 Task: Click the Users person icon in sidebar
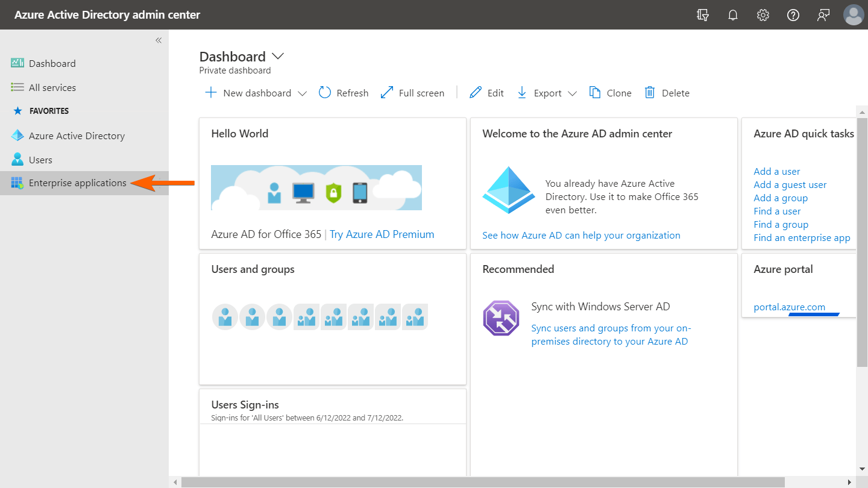[x=17, y=160]
